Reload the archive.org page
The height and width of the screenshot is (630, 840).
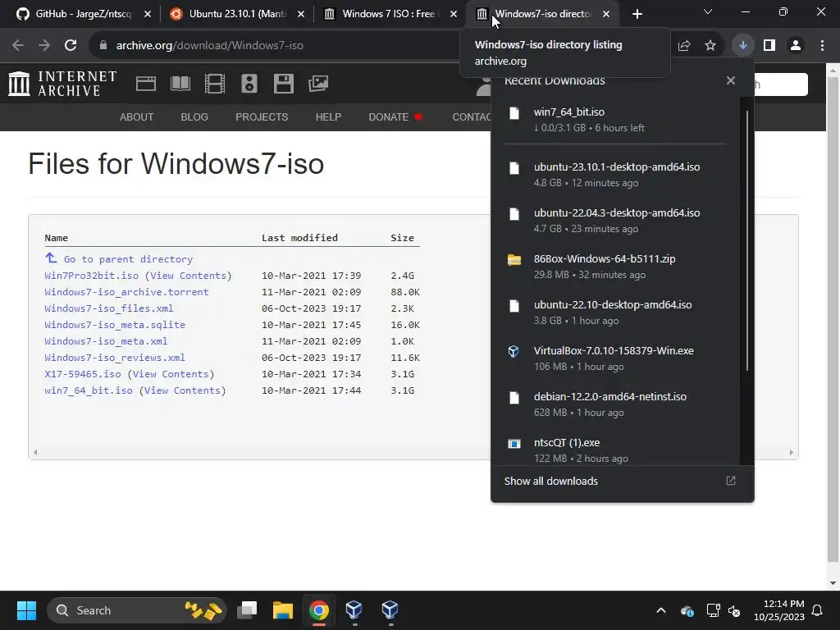tap(71, 45)
